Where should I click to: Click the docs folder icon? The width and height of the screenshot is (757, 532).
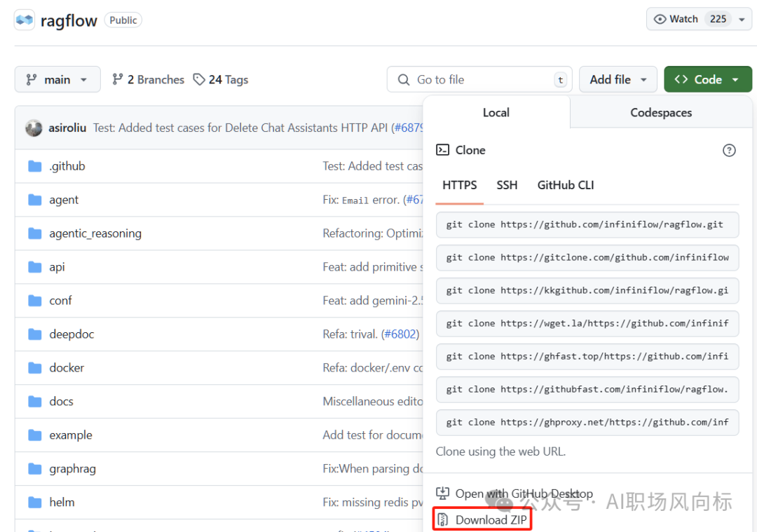pyautogui.click(x=35, y=401)
